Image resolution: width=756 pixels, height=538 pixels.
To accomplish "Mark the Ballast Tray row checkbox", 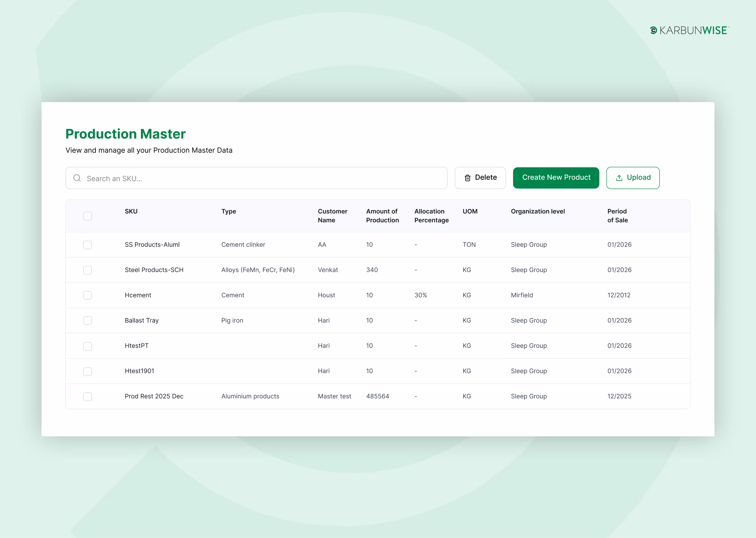I will pyautogui.click(x=87, y=320).
